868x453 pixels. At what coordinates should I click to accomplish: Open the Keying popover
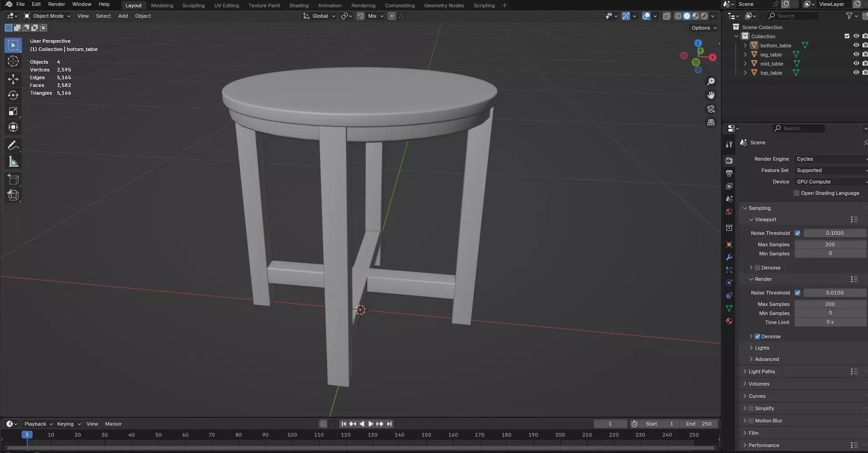pos(68,424)
